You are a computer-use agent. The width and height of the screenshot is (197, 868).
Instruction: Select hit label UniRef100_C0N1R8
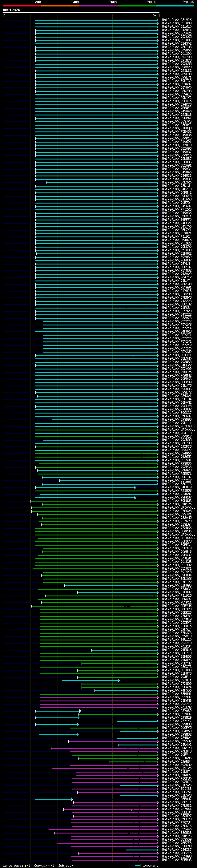point(177,748)
